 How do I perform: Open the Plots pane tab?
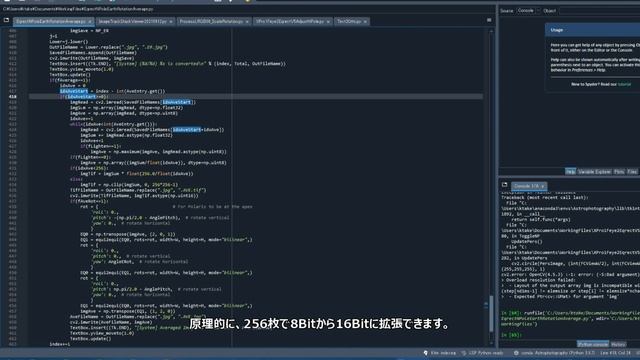[x=619, y=172]
